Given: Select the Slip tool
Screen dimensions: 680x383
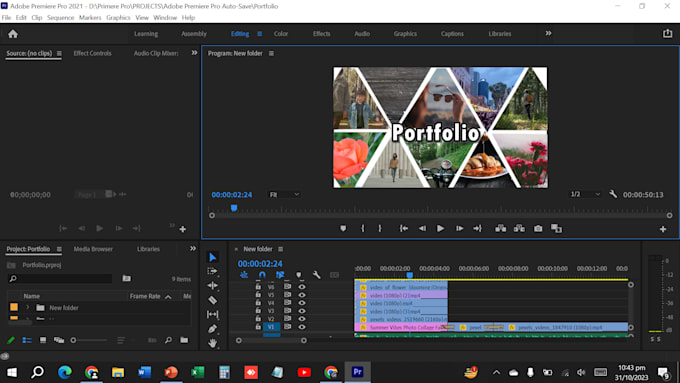Looking at the screenshot, I should [x=212, y=314].
